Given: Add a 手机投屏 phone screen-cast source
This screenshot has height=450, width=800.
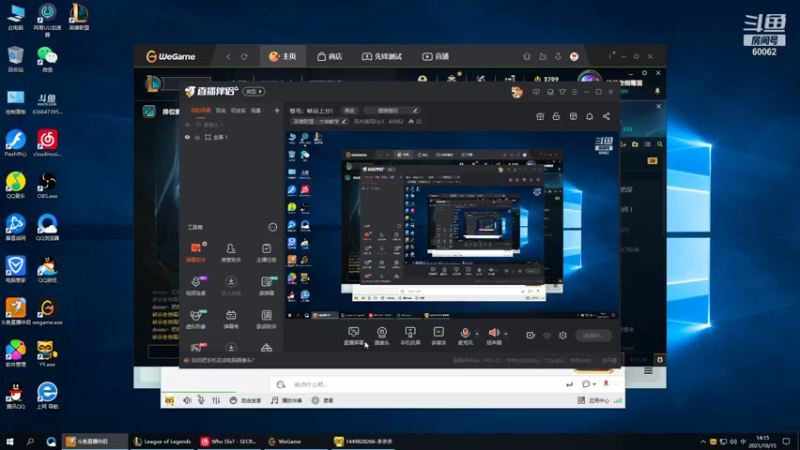Looking at the screenshot, I should 410,336.
